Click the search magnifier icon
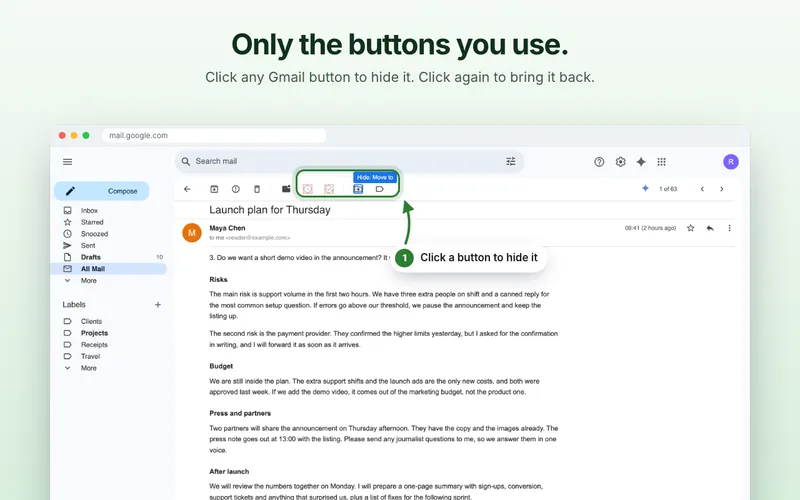 tap(186, 161)
